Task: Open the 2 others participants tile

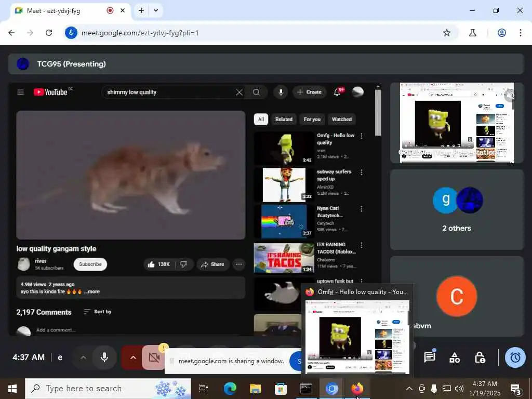Action: [x=457, y=210]
